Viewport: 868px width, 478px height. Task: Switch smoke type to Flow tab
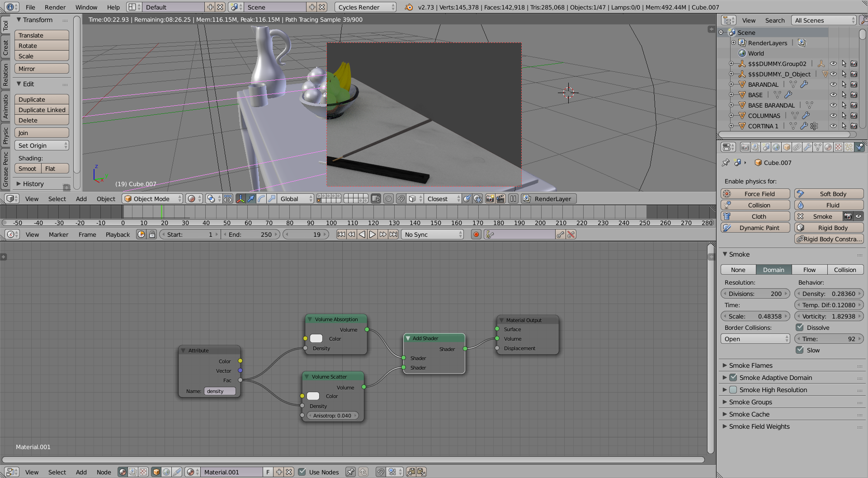tap(809, 270)
